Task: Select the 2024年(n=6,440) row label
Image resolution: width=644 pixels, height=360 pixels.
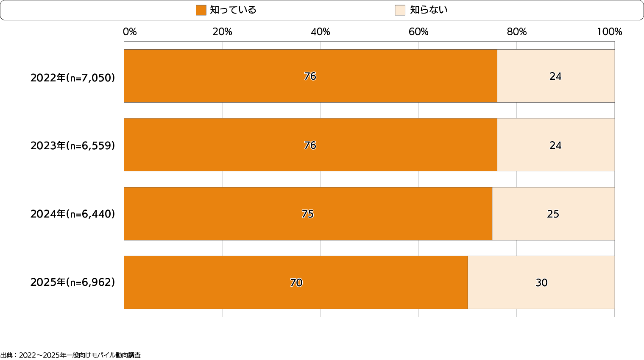Action: (x=72, y=214)
